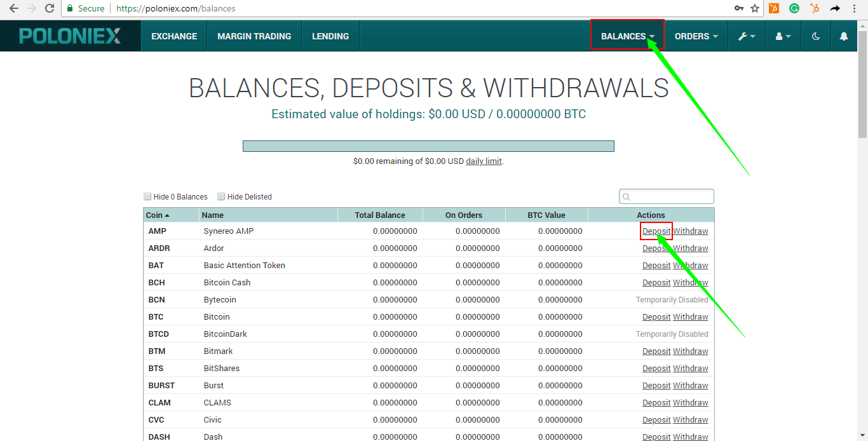
Task: Expand the Balances dropdown menu
Action: tap(628, 36)
